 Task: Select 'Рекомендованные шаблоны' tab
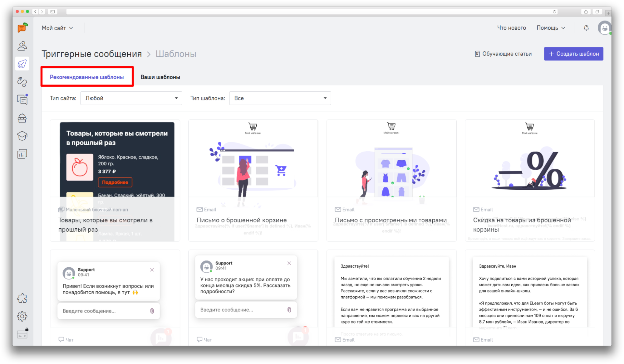pos(87,77)
